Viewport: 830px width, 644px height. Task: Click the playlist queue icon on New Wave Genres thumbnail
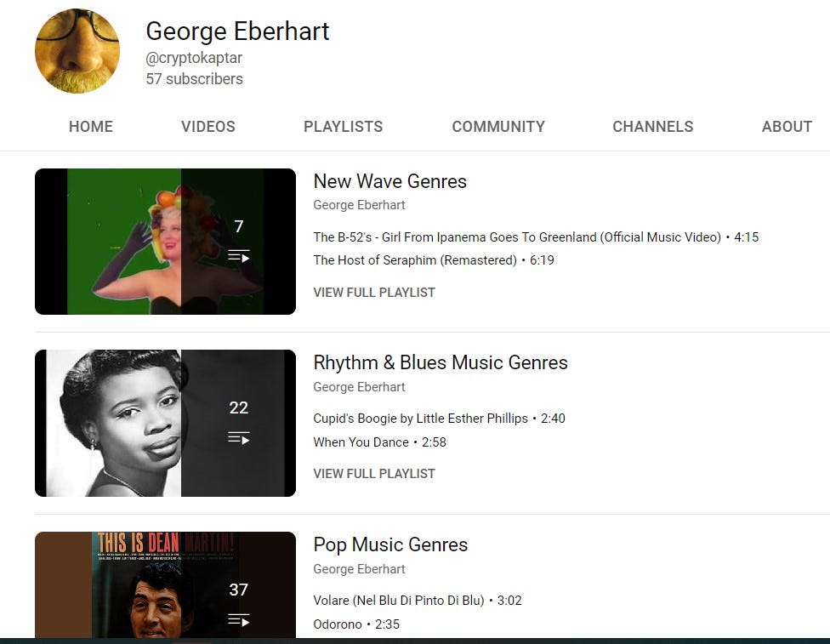[x=238, y=255]
